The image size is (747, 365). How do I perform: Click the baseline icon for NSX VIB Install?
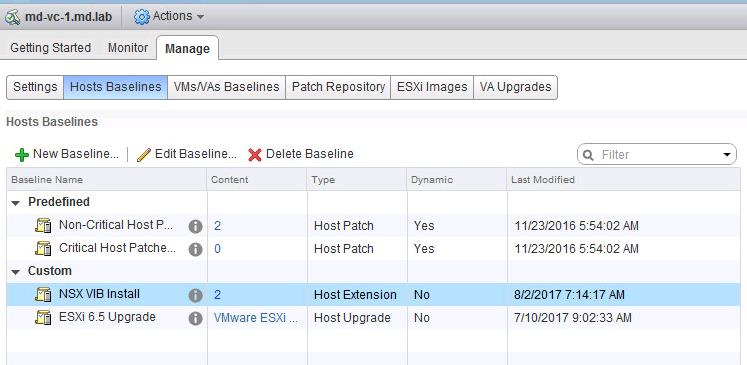click(43, 295)
